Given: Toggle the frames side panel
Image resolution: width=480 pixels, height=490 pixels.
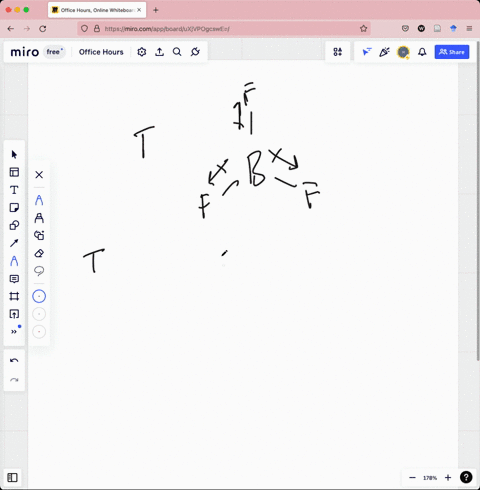Looking at the screenshot, I should (12, 478).
